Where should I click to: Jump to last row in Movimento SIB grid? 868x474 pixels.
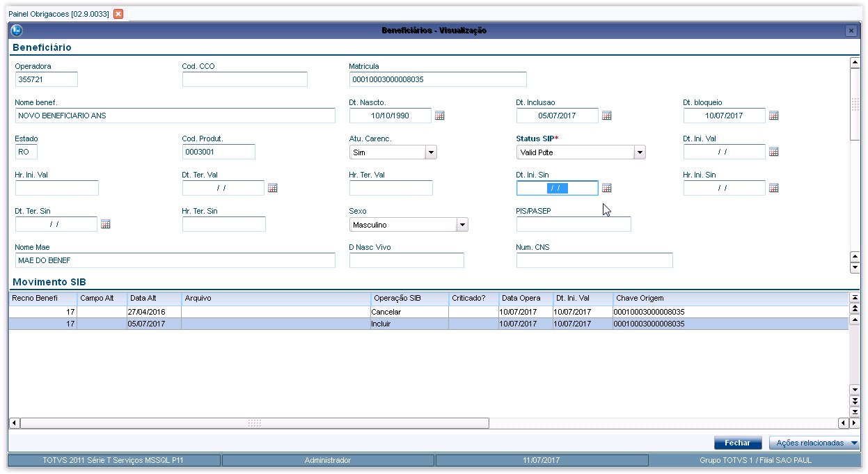855,412
